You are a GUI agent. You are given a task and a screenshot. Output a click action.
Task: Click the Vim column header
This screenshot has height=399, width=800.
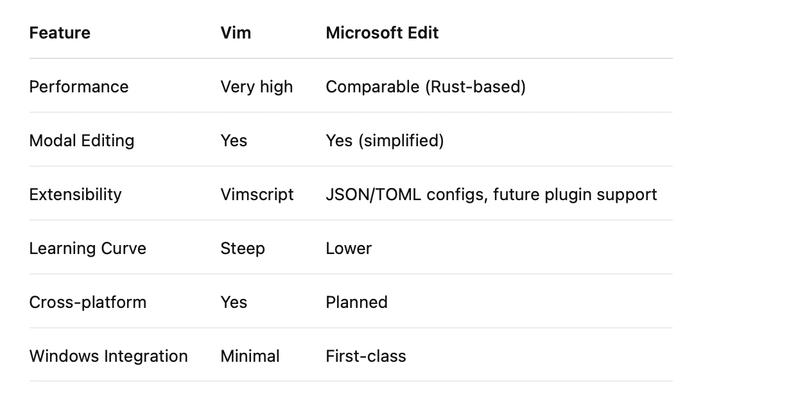(x=236, y=33)
